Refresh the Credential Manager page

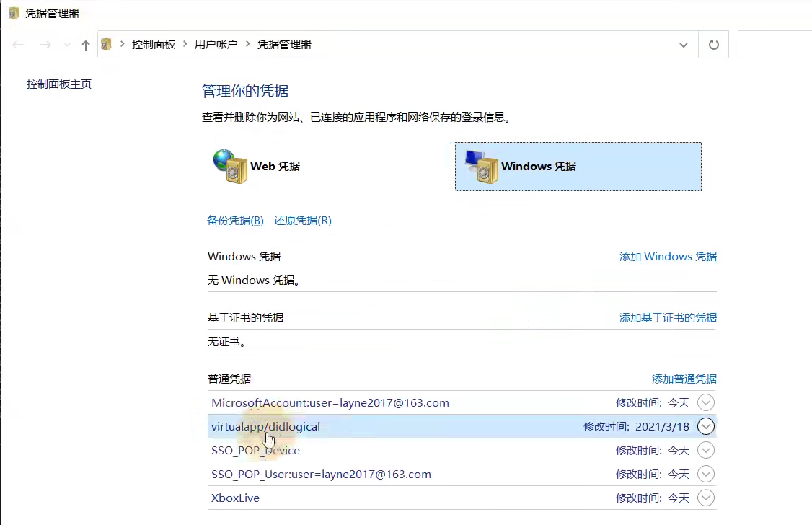coord(714,45)
